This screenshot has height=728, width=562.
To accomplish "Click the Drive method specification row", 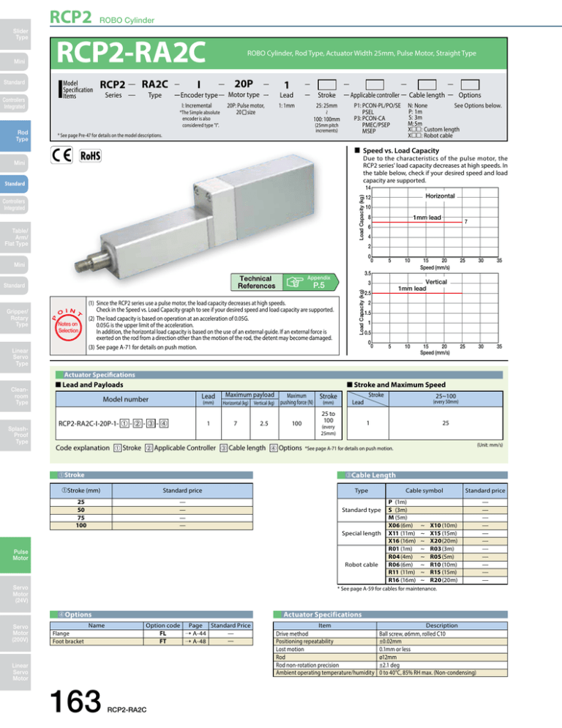I will [x=390, y=634].
